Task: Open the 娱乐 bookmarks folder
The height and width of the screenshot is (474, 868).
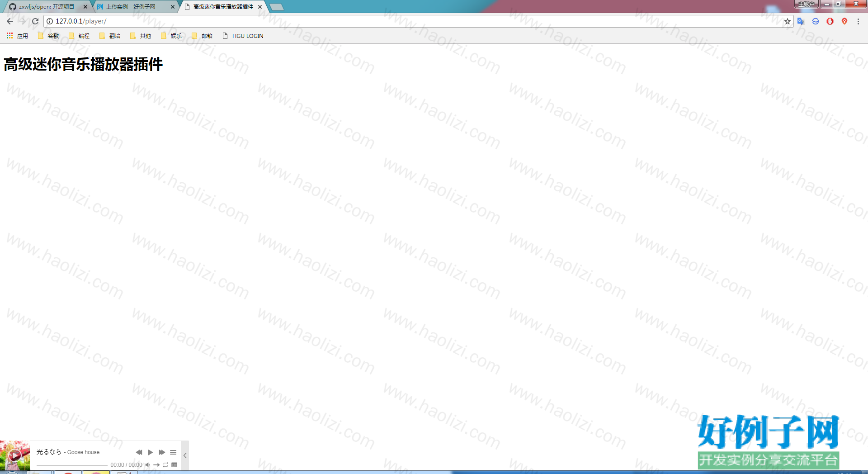Action: pyautogui.click(x=171, y=36)
